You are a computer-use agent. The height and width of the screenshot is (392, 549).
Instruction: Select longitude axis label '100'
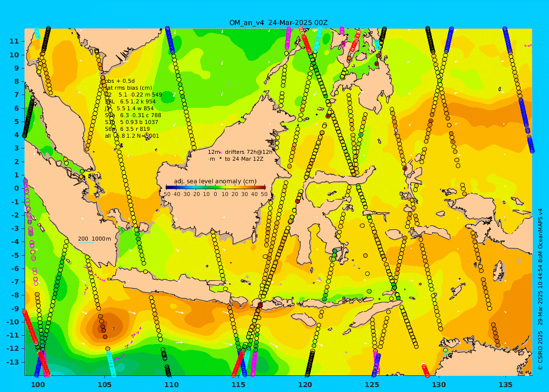point(38,384)
